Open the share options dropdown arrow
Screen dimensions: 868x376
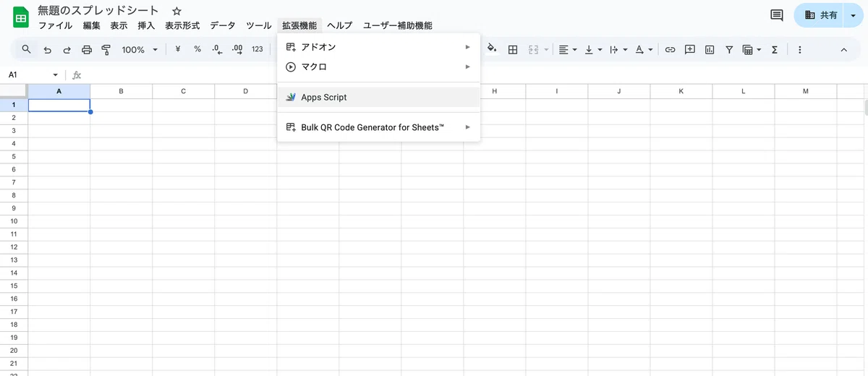point(853,15)
